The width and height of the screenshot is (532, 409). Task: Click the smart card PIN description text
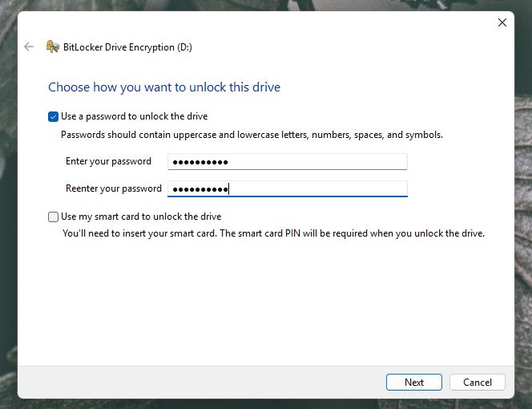273,233
